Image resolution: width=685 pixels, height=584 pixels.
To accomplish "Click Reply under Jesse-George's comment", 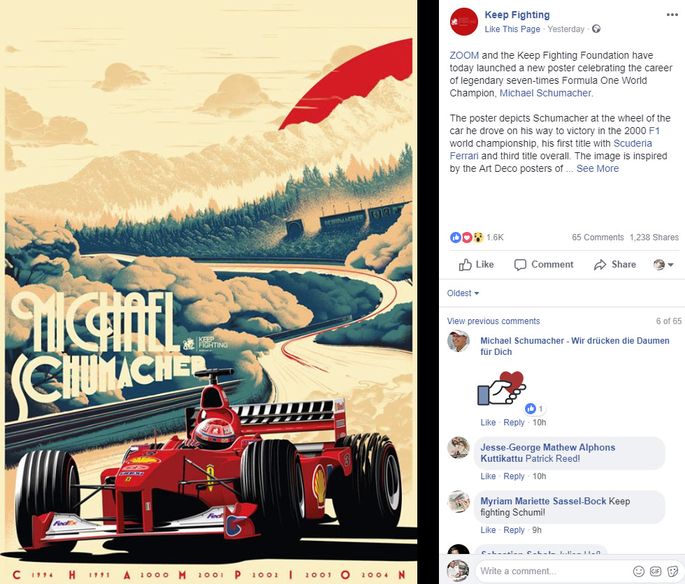I will [x=513, y=476].
